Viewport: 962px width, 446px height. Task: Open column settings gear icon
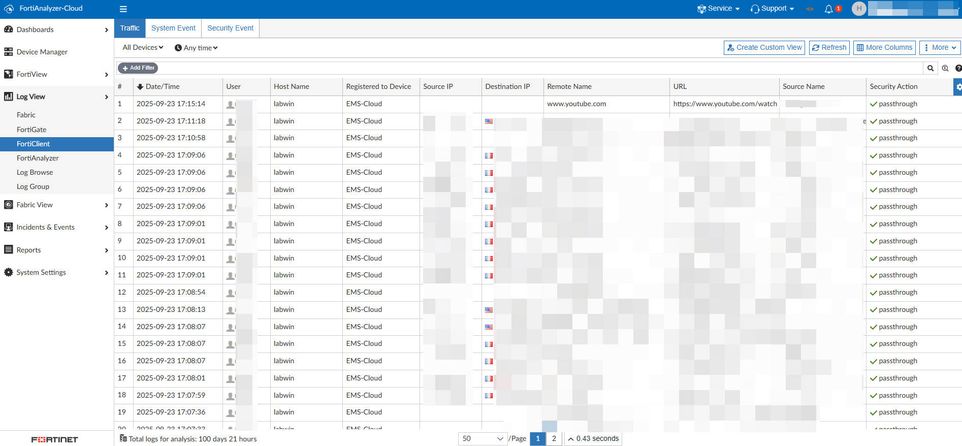coord(958,87)
